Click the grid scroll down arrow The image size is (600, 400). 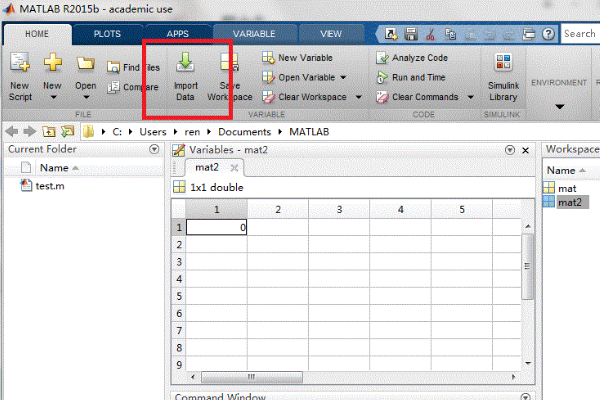528,363
